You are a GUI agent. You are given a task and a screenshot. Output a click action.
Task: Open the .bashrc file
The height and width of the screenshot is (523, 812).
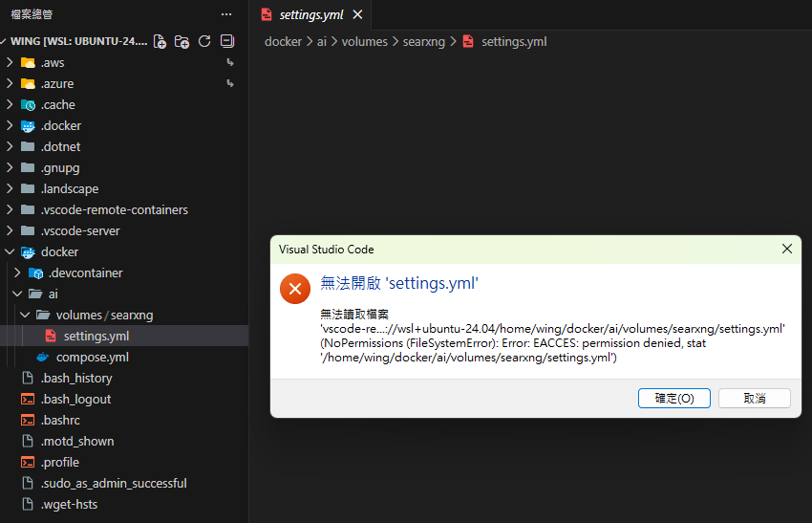click(x=60, y=421)
